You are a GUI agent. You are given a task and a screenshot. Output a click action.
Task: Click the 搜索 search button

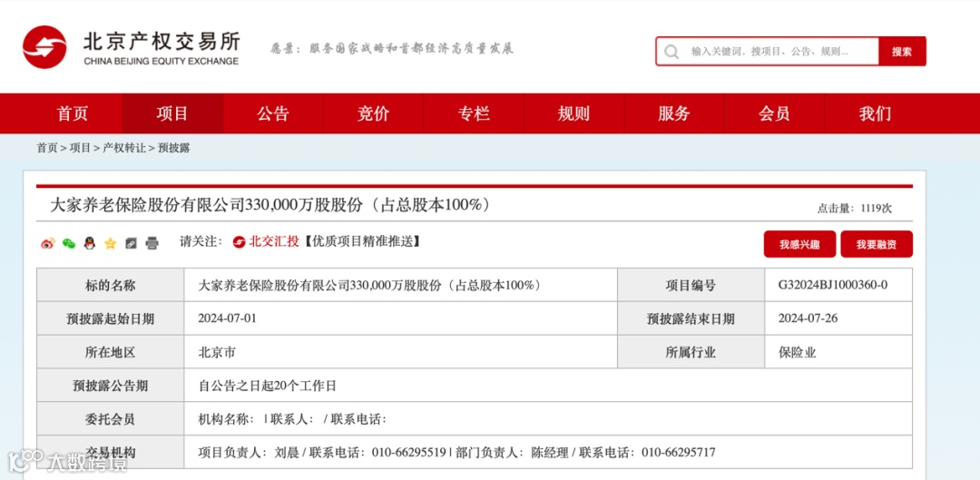pyautogui.click(x=902, y=52)
